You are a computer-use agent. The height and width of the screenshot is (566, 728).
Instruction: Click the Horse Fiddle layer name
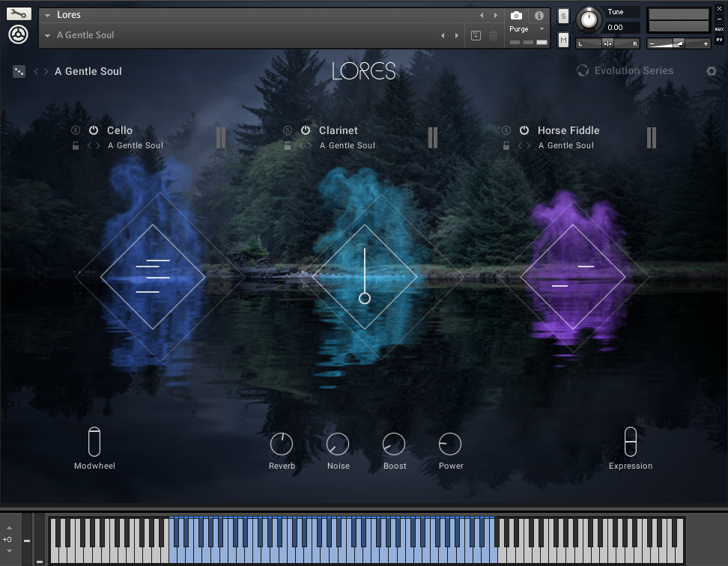click(568, 130)
